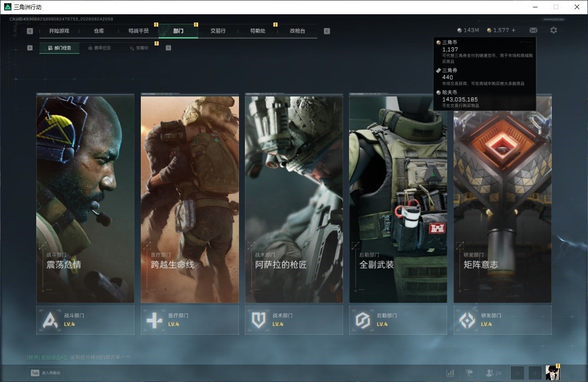Click the 后勤部门 hexagon icon
This screenshot has width=588, height=382.
363,320
